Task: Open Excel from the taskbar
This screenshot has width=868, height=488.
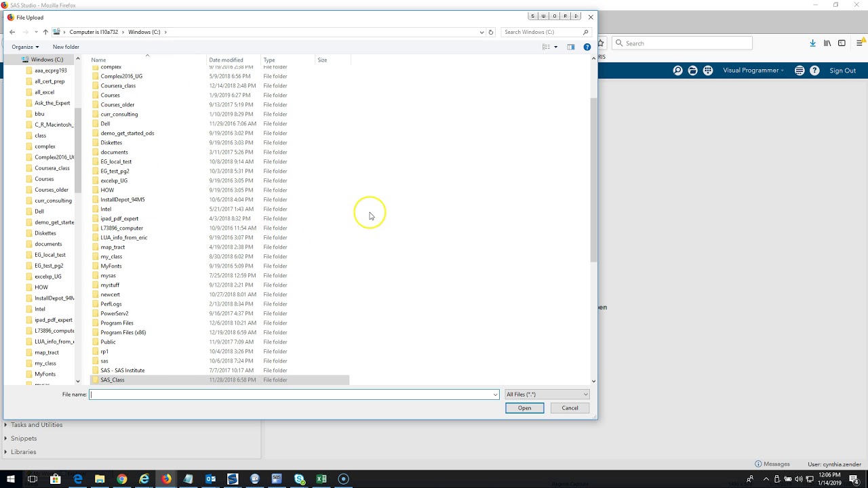Action: (321, 479)
